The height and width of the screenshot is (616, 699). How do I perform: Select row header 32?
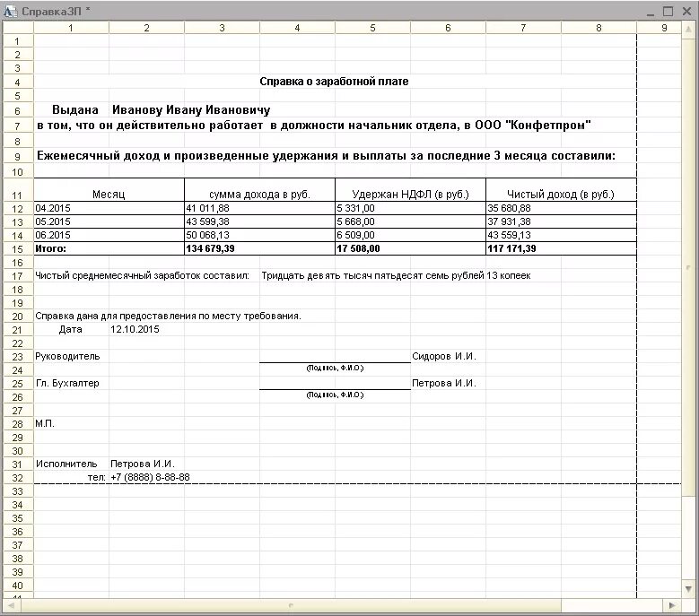(17, 478)
